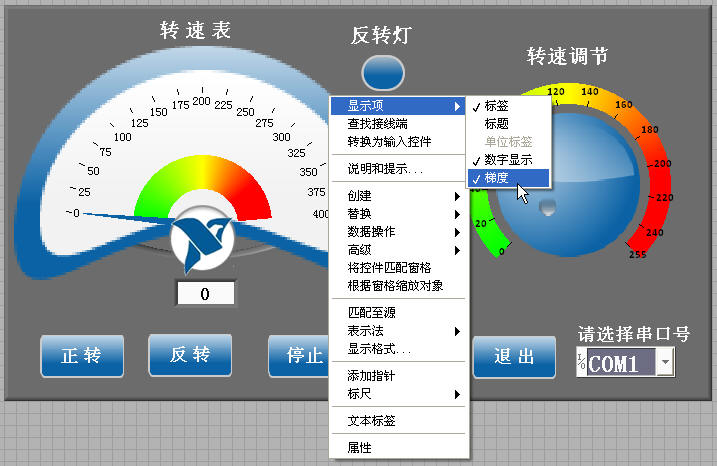Open 属性 from the context menu
The width and height of the screenshot is (717, 466).
point(360,448)
